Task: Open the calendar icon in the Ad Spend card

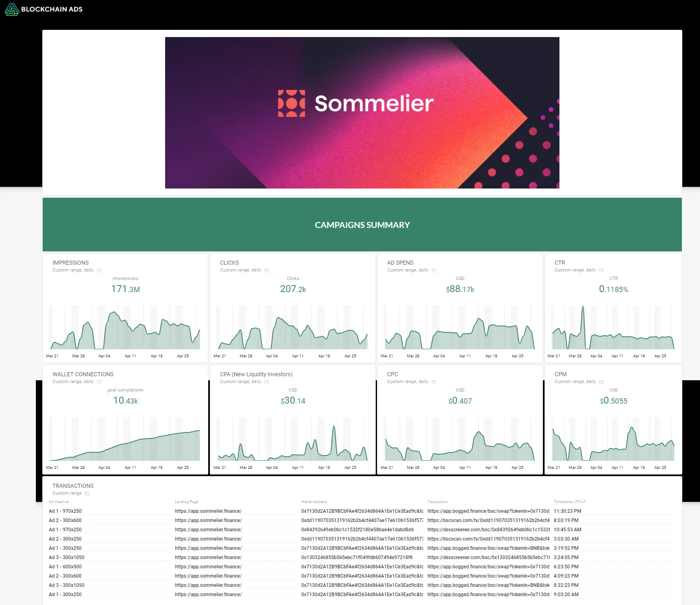Action: tap(434, 270)
